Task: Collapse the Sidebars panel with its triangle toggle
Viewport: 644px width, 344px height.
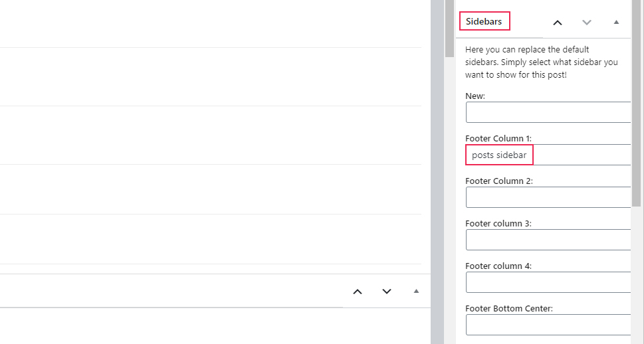Action: pyautogui.click(x=616, y=22)
